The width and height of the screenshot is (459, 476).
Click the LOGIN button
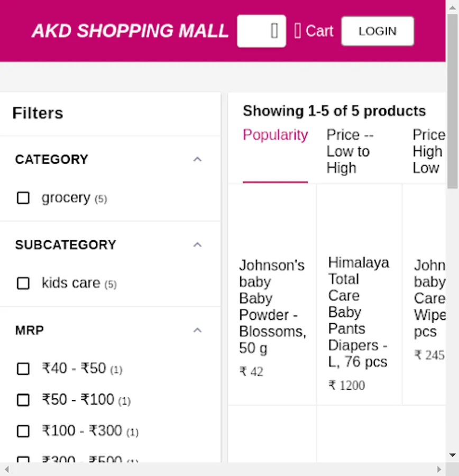pos(377,31)
